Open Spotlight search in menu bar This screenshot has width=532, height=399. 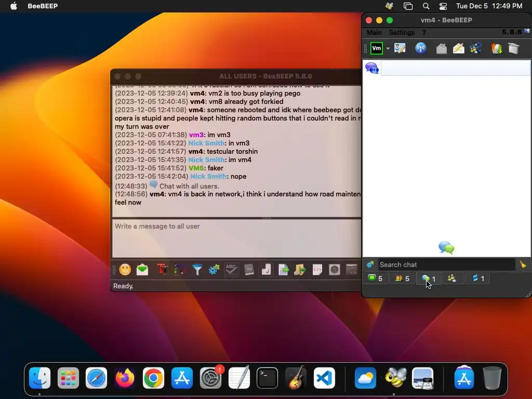(426, 6)
